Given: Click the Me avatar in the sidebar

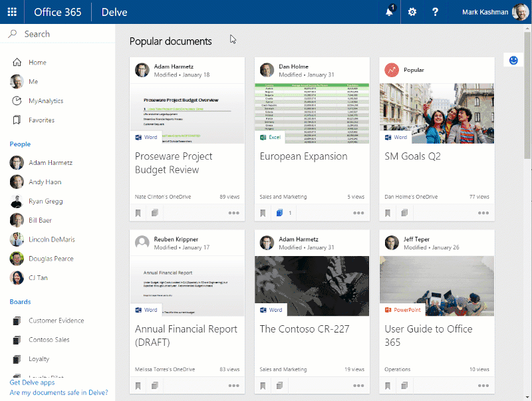Looking at the screenshot, I should [x=17, y=81].
